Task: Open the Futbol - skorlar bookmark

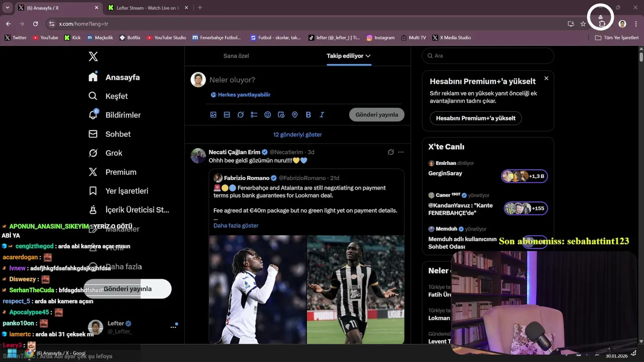Action: (x=276, y=38)
